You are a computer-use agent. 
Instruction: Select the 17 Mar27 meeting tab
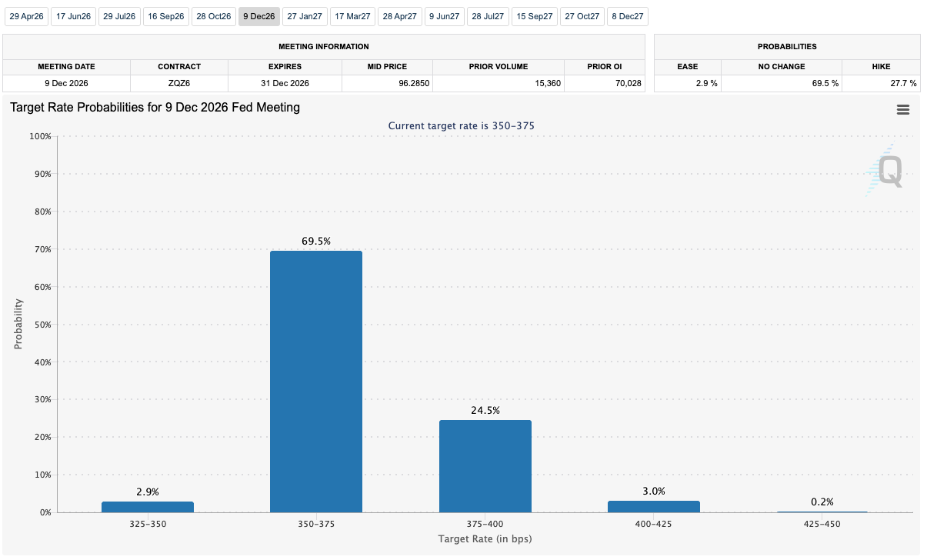click(352, 16)
